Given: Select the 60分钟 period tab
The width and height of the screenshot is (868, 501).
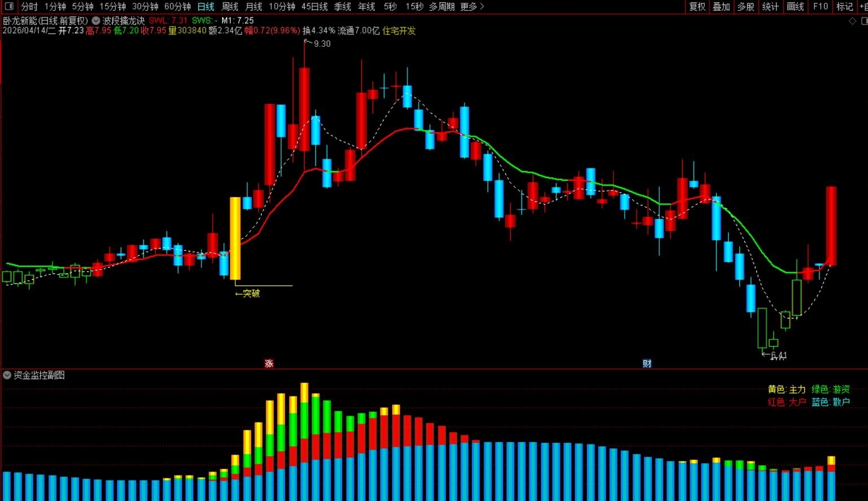Looking at the screenshot, I should 177,7.
